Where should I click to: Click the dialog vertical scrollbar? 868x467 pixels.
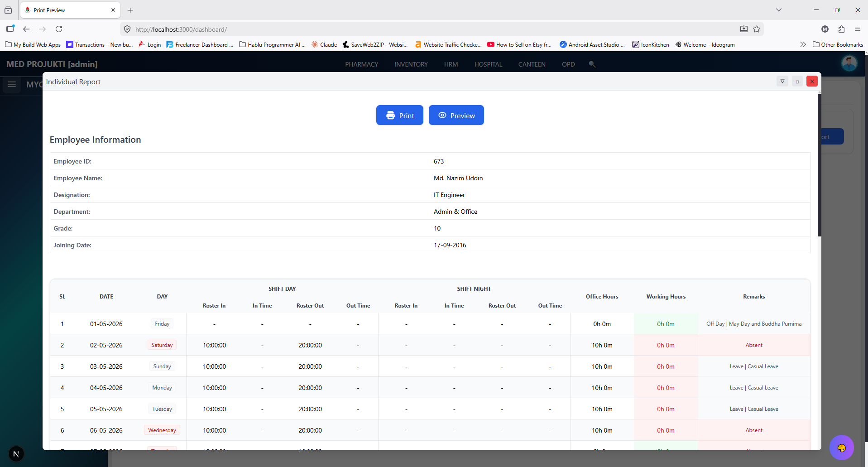point(819,165)
